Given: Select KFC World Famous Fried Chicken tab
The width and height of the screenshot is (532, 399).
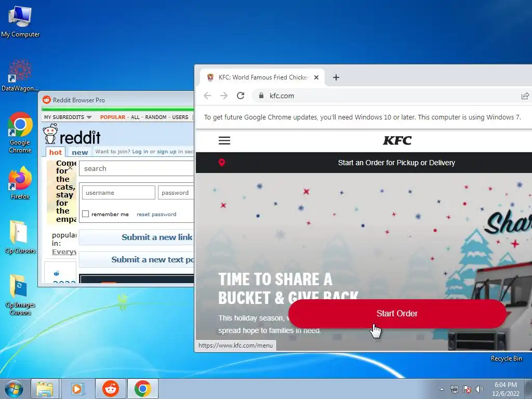Looking at the screenshot, I should 262,77.
